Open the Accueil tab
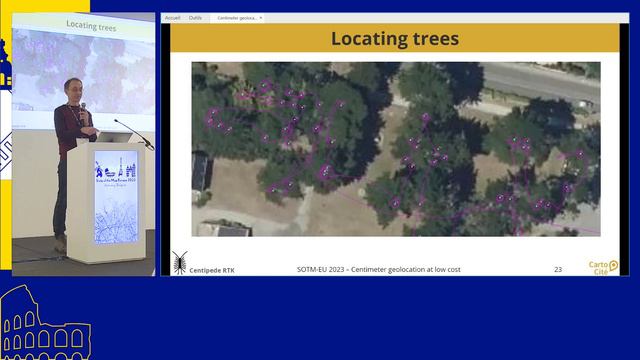This screenshot has height=360, width=640. pos(172,18)
